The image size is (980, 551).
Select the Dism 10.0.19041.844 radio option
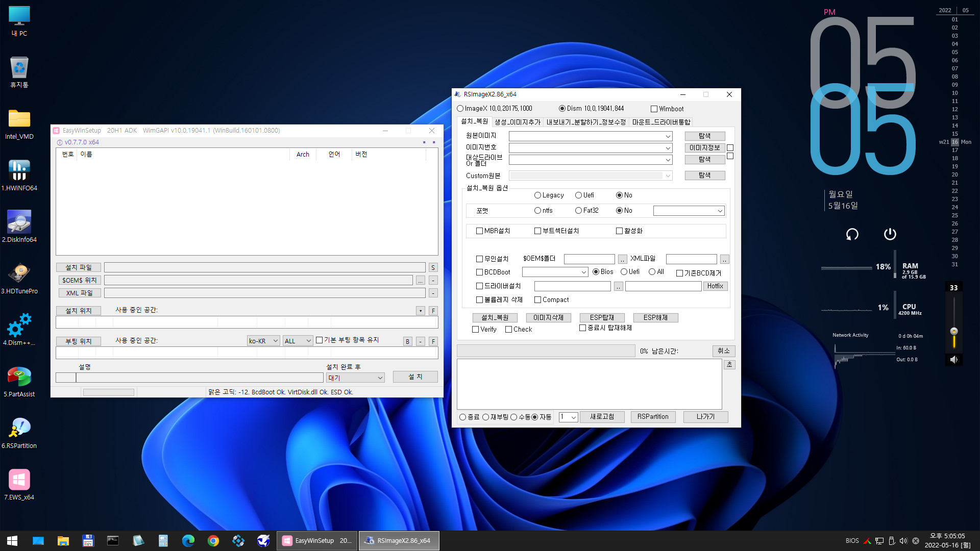click(x=591, y=109)
